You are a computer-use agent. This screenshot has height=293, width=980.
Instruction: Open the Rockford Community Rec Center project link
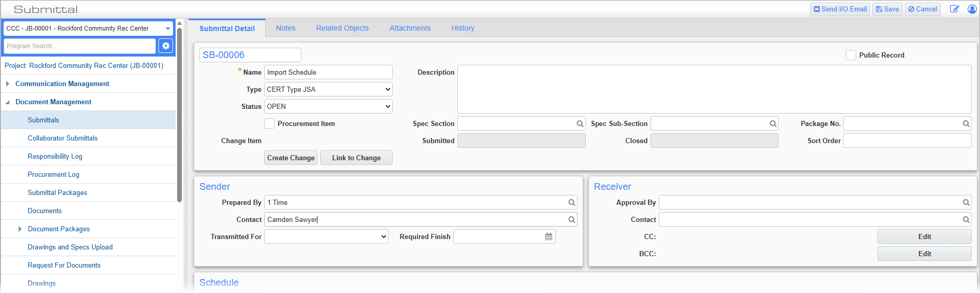click(x=84, y=65)
